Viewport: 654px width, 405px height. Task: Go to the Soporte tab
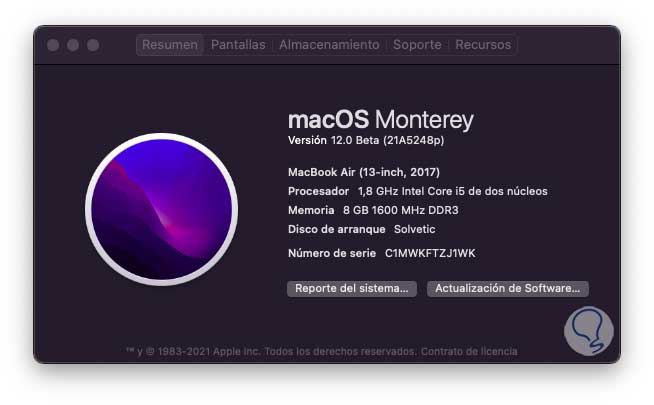point(417,45)
